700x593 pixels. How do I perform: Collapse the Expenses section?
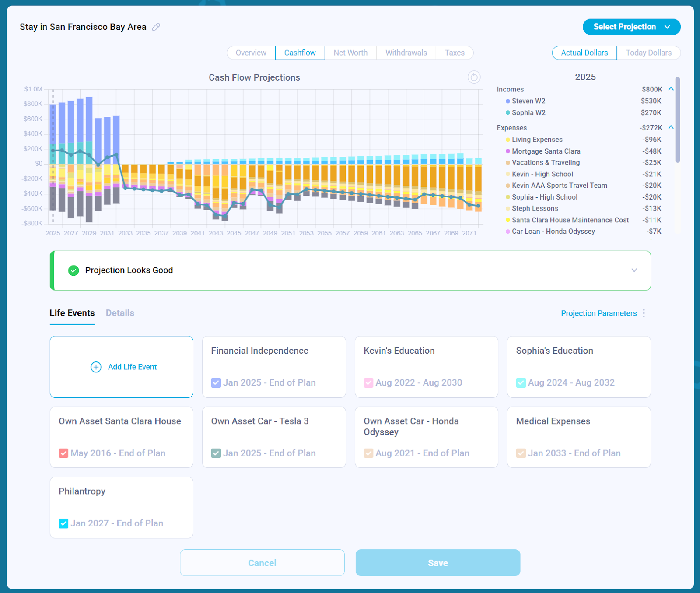tap(671, 127)
